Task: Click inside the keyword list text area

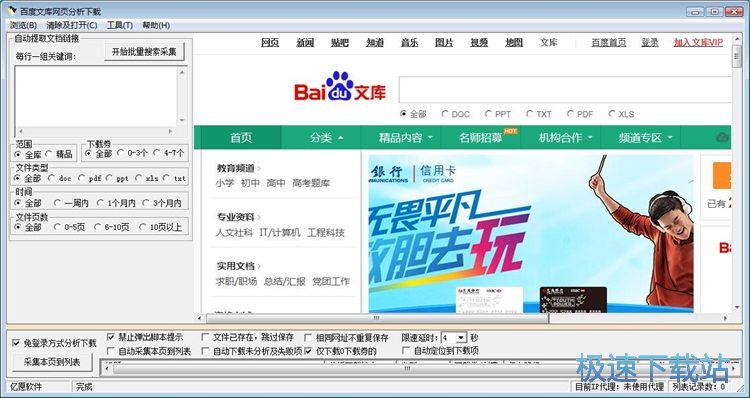Action: coord(96,97)
